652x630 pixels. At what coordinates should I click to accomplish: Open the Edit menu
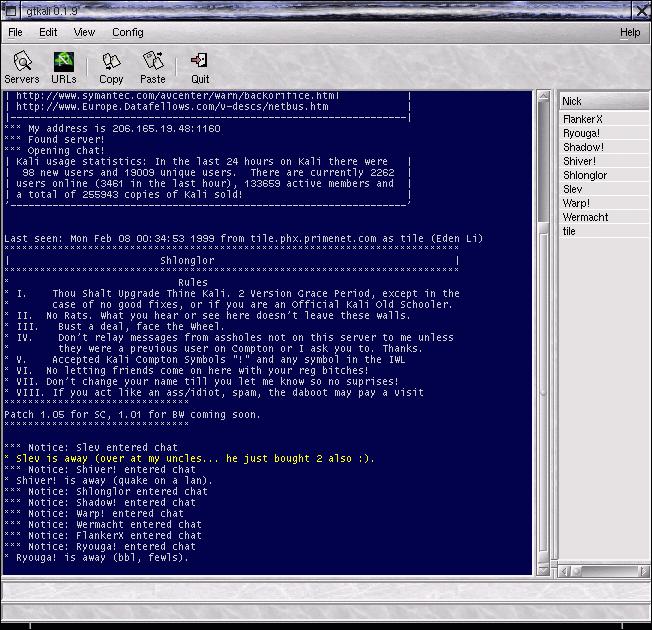(48, 32)
